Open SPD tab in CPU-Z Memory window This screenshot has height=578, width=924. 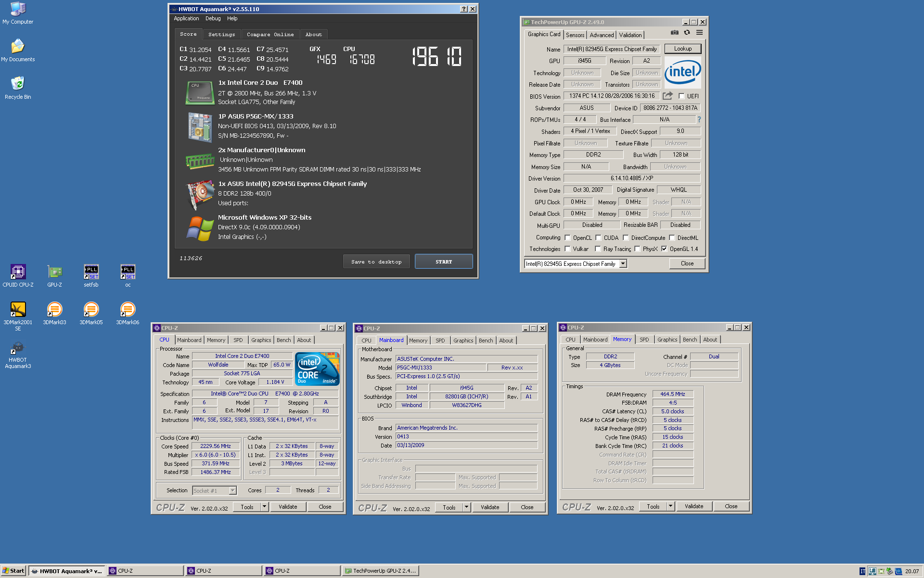click(644, 340)
